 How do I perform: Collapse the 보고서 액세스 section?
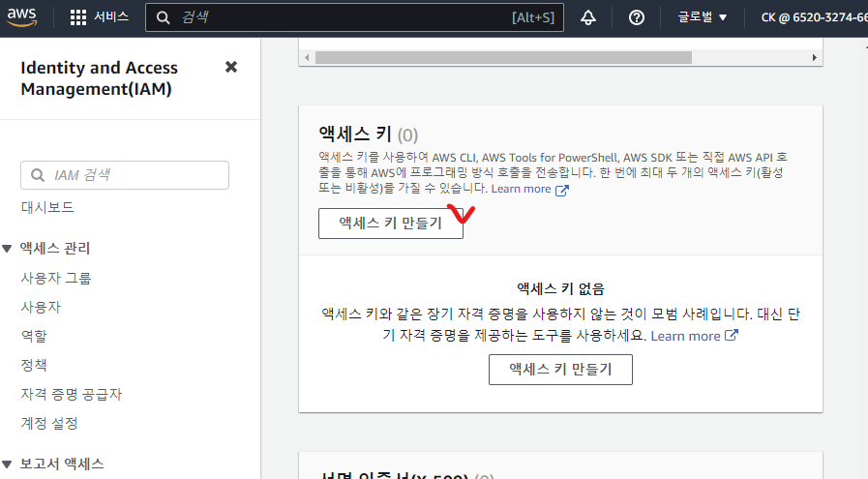coord(7,464)
